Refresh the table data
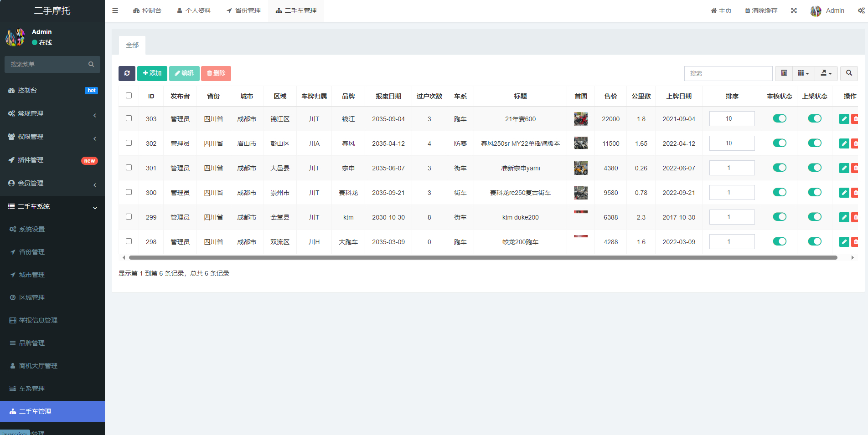 (127, 73)
